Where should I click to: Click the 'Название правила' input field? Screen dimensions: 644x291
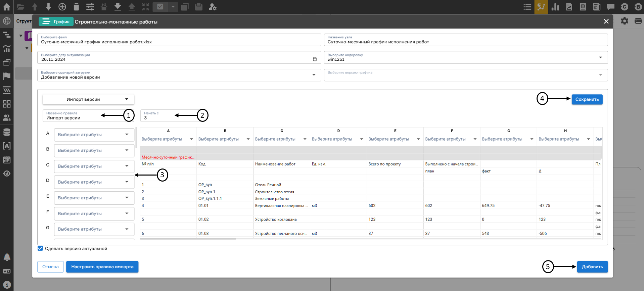tap(88, 116)
